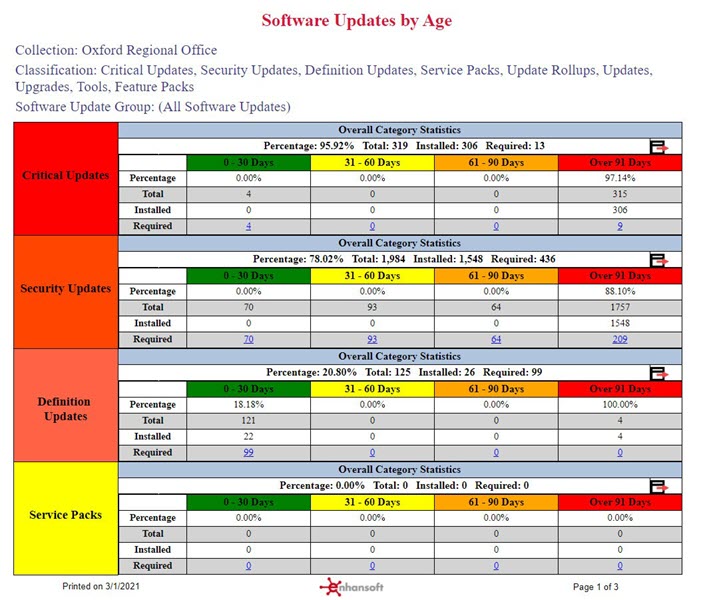Click Critical Updates 97.14% percentage value
703x600 pixels.
click(x=620, y=178)
